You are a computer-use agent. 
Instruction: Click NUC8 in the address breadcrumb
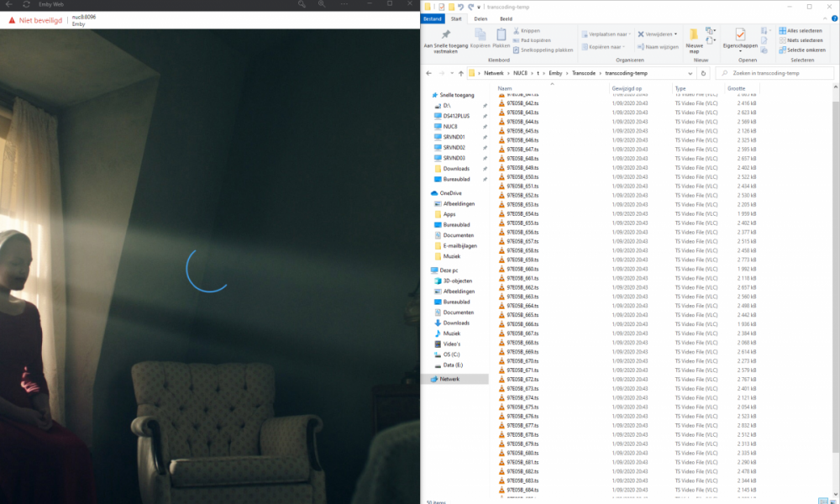[x=520, y=73]
